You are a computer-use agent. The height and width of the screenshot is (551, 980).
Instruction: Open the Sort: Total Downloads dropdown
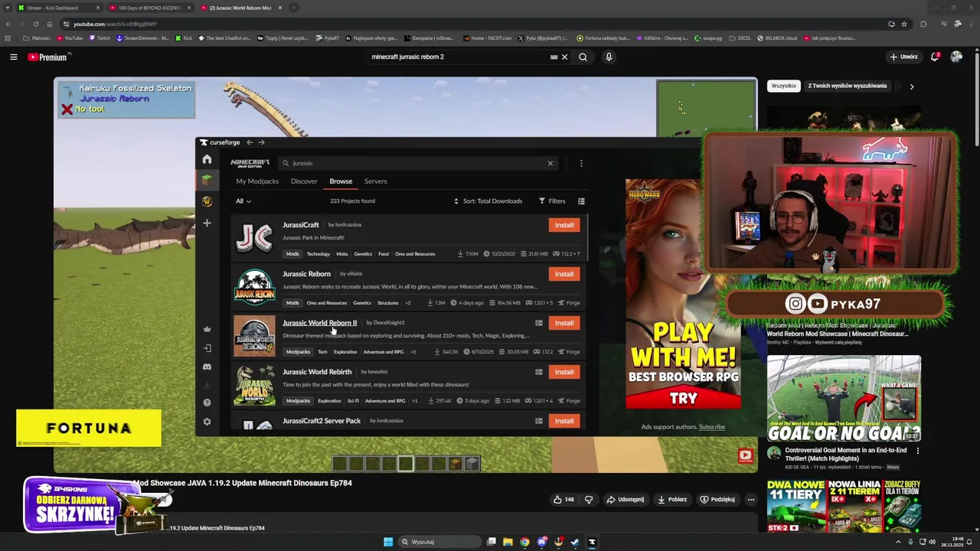488,201
